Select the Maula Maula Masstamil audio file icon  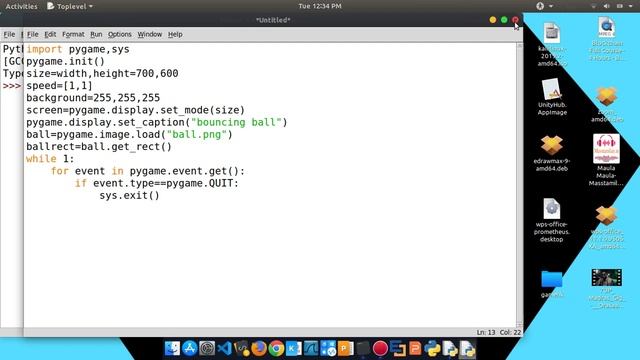pyautogui.click(x=606, y=160)
